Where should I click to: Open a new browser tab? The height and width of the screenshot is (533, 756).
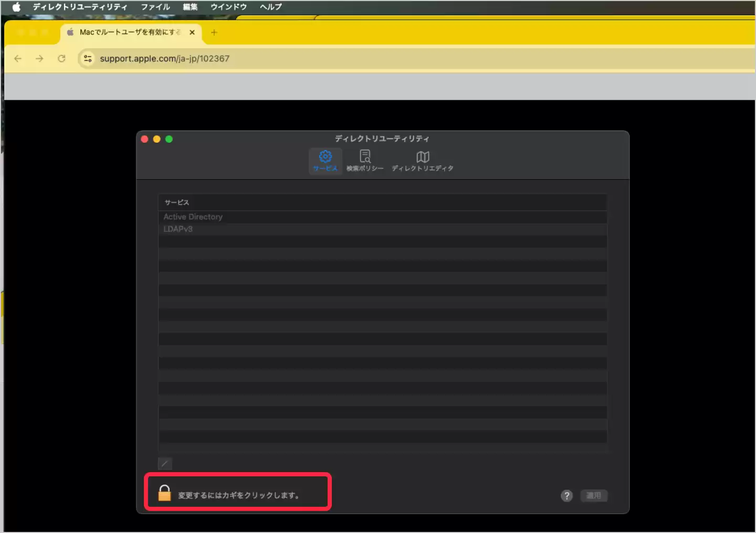click(x=214, y=33)
